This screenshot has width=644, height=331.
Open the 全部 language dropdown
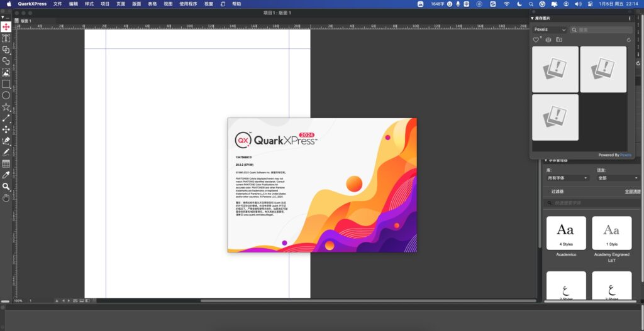[x=618, y=178]
